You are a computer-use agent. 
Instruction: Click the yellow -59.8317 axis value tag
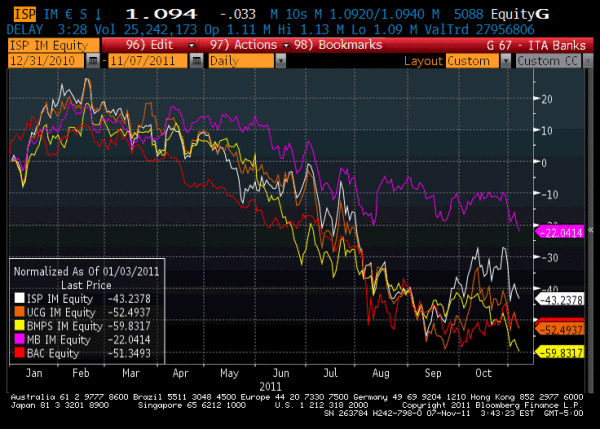click(x=560, y=352)
